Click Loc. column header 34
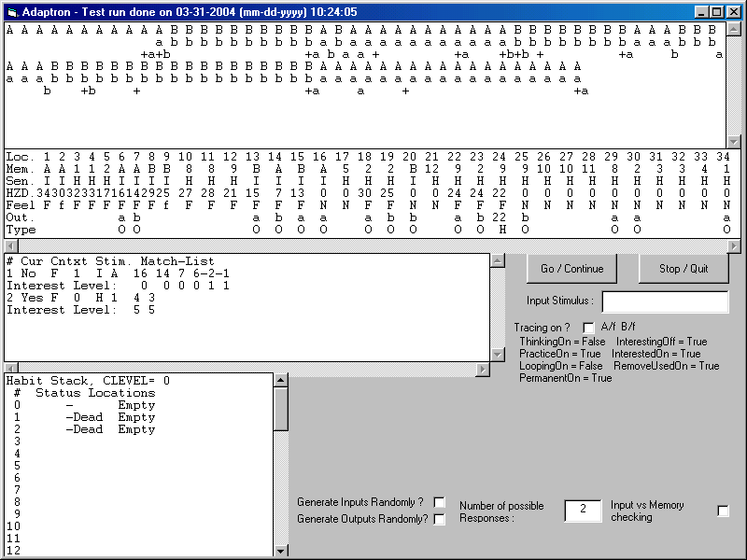The height and width of the screenshot is (560, 747). pyautogui.click(x=723, y=157)
